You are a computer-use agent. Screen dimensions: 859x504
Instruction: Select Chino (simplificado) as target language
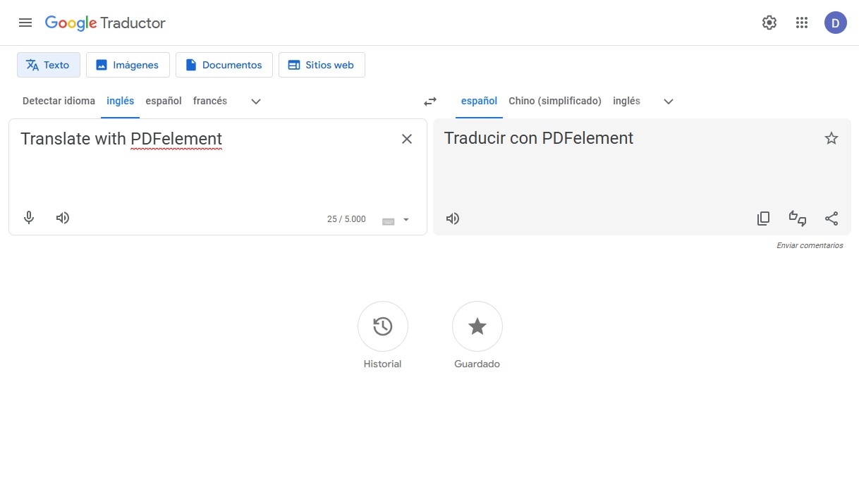pos(555,101)
